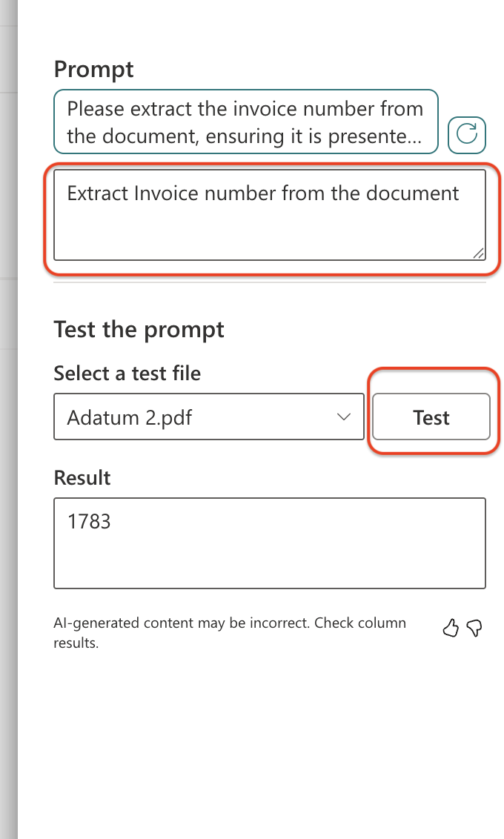Image resolution: width=504 pixels, height=839 pixels.
Task: Click the 'Result' field label
Action: pos(82,477)
